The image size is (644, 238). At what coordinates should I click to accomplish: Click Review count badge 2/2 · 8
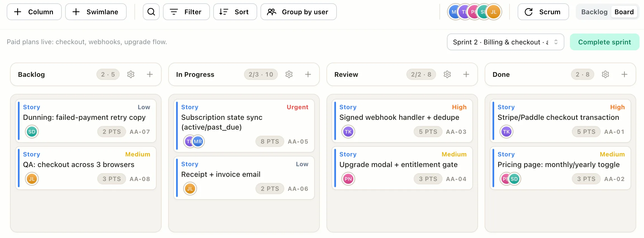[x=421, y=74]
